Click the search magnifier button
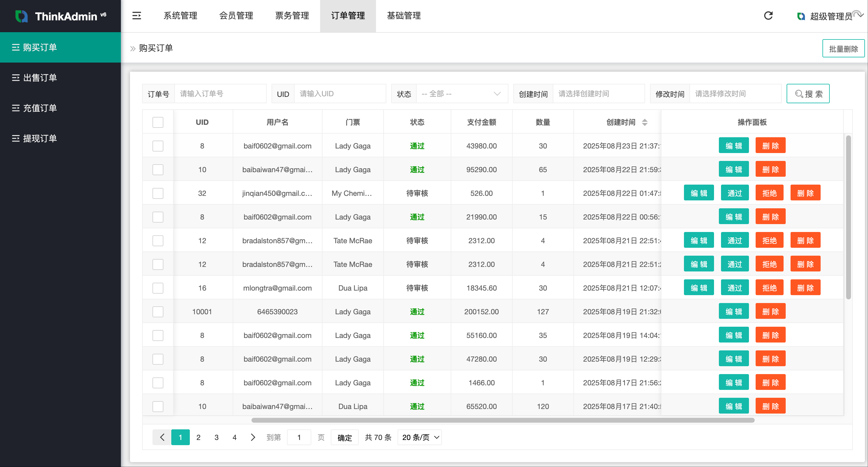Image resolution: width=868 pixels, height=467 pixels. [x=808, y=94]
